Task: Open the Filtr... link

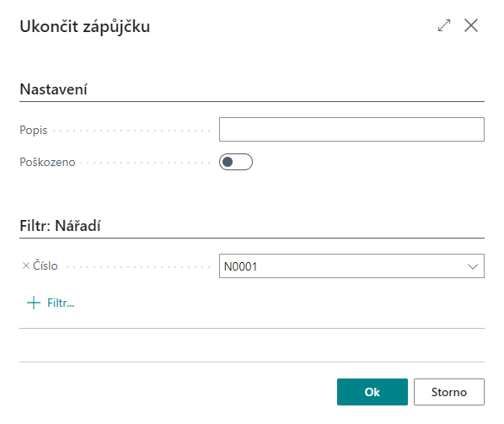Action: point(61,303)
